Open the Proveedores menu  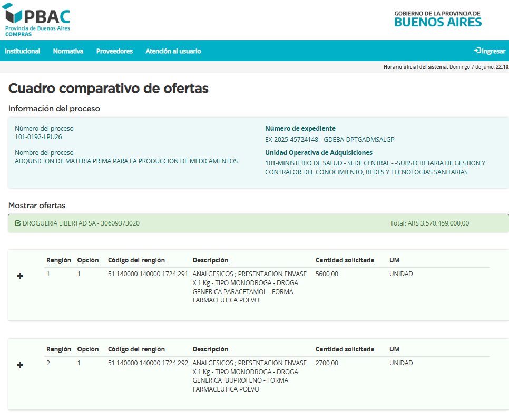tap(114, 51)
